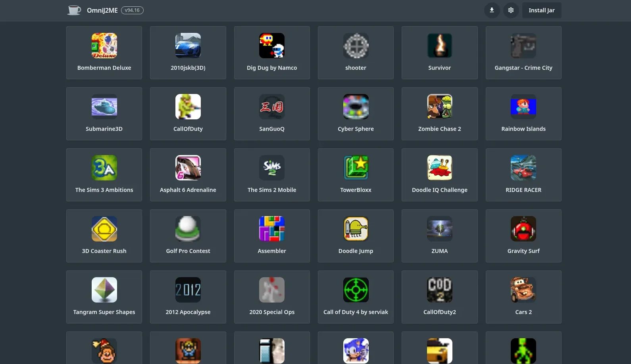Click the 'Gravity Surf' label text
Viewport: 631px width, 364px height.
click(523, 251)
